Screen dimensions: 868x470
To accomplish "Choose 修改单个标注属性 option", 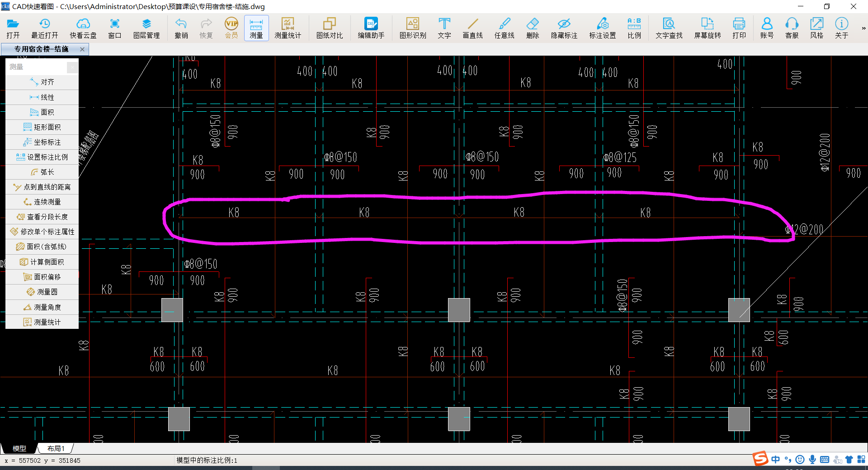I will (42, 232).
